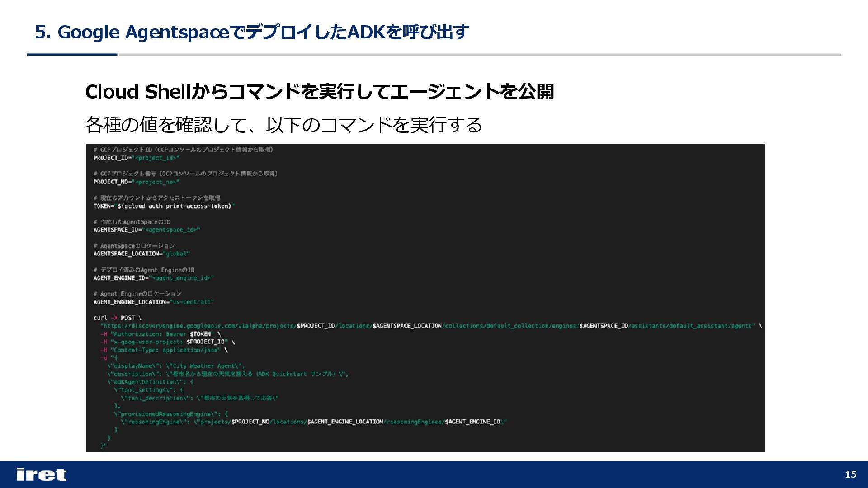The height and width of the screenshot is (488, 868).
Task: Click the comment '# 現在のアカウントからアクセストークンを取得'
Action: point(157,198)
